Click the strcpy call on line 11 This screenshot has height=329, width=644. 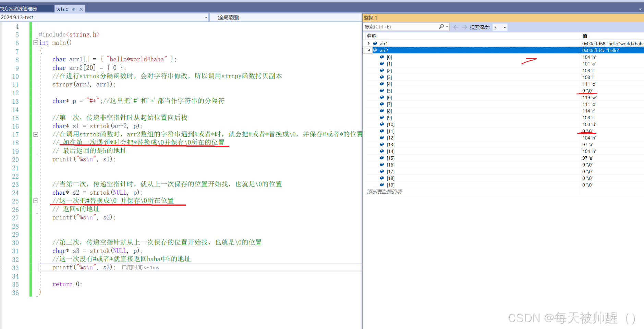[84, 84]
